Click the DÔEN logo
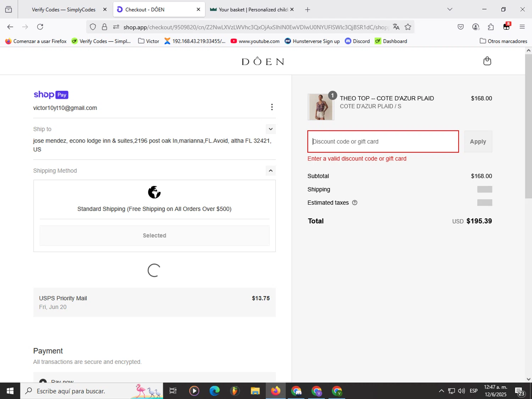Viewport: 532px width, 399px height. (263, 61)
